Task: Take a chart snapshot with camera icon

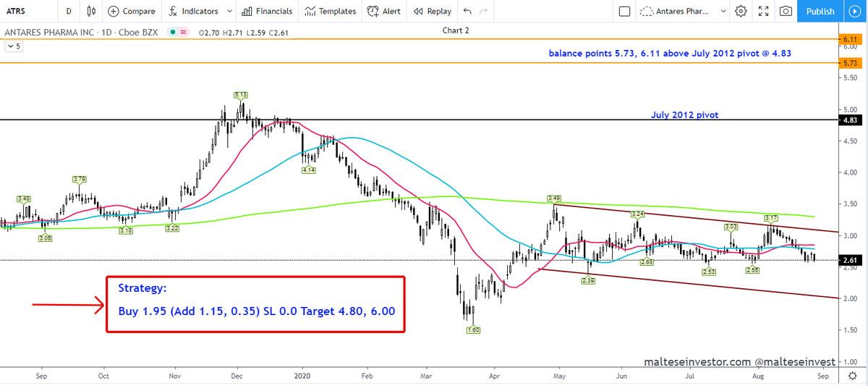Action: (x=786, y=11)
